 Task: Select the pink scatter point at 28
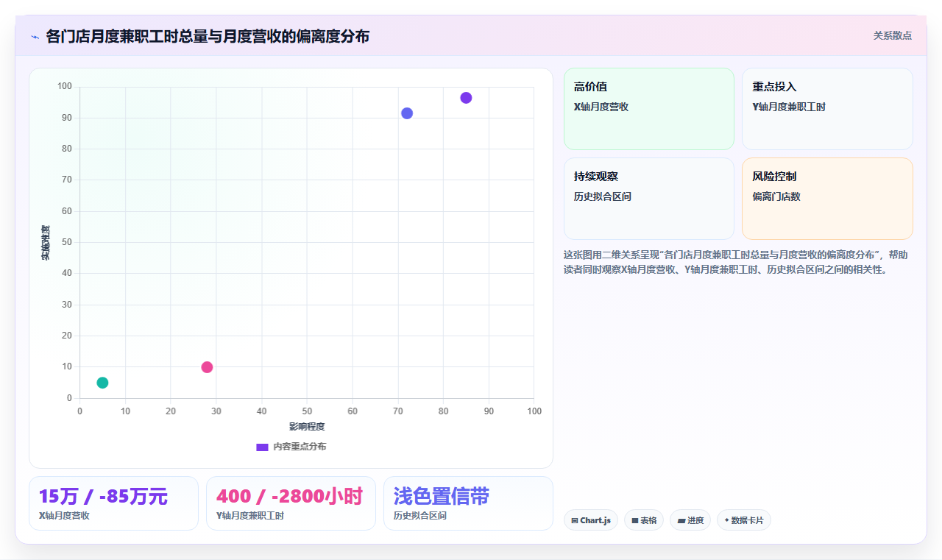coord(207,367)
